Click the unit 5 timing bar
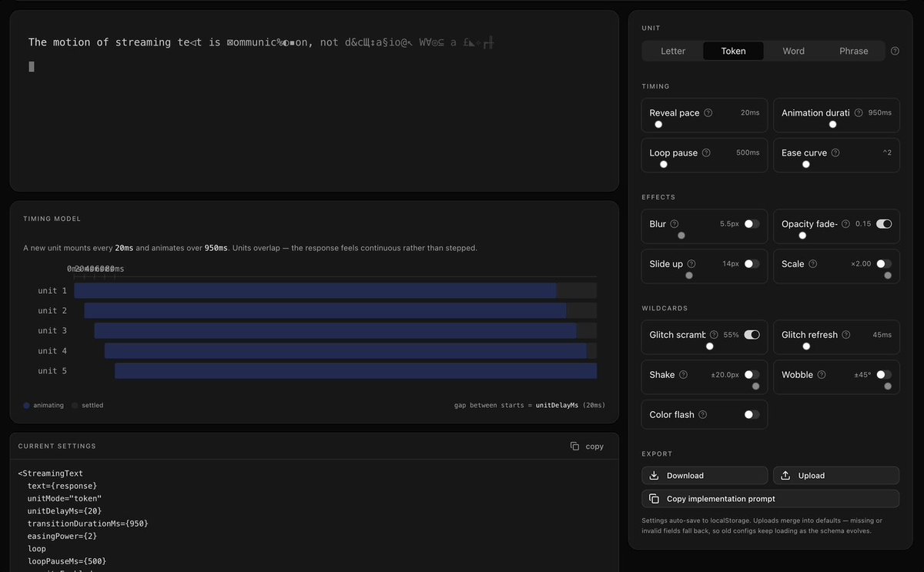 coord(356,371)
